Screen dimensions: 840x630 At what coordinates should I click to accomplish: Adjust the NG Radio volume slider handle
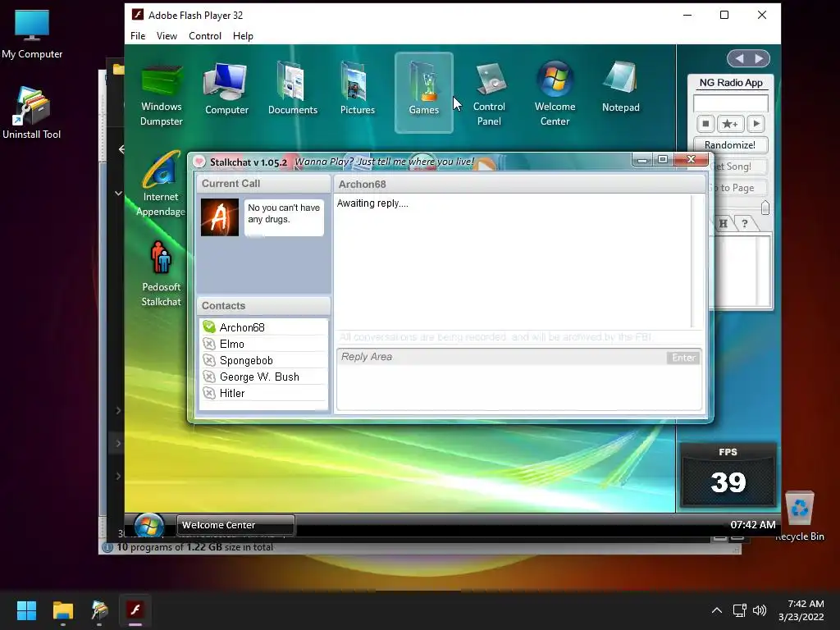coord(765,208)
